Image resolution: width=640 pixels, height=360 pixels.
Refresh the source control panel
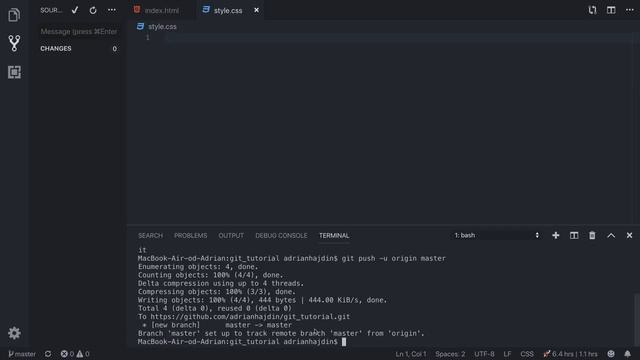93,10
